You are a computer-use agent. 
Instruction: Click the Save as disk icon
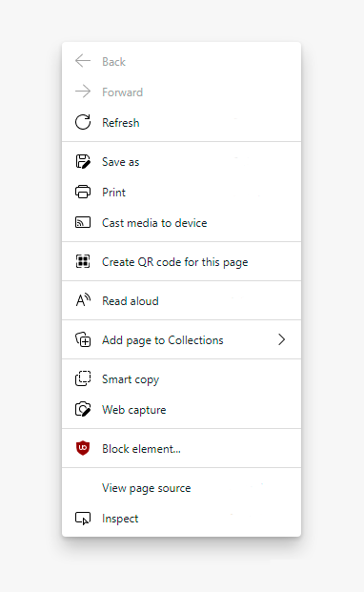tap(83, 162)
